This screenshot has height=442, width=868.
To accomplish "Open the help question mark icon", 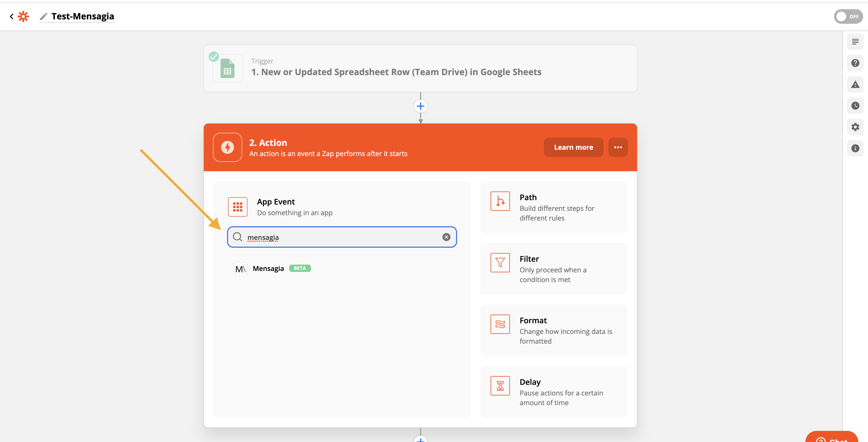I will (855, 63).
